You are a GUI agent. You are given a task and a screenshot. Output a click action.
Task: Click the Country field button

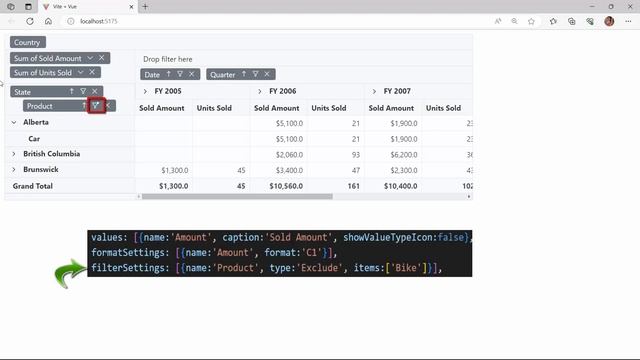(x=27, y=42)
